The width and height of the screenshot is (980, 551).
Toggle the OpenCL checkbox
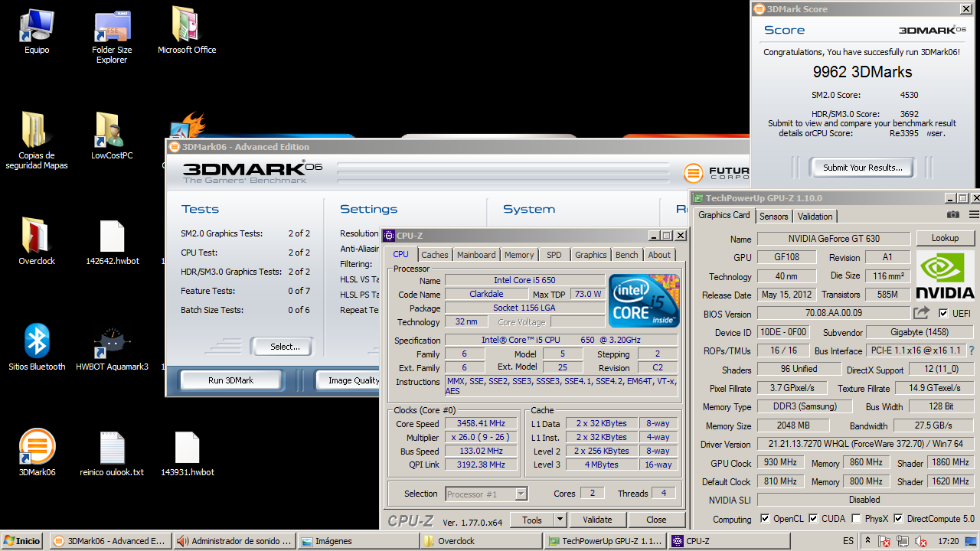pyautogui.click(x=765, y=519)
